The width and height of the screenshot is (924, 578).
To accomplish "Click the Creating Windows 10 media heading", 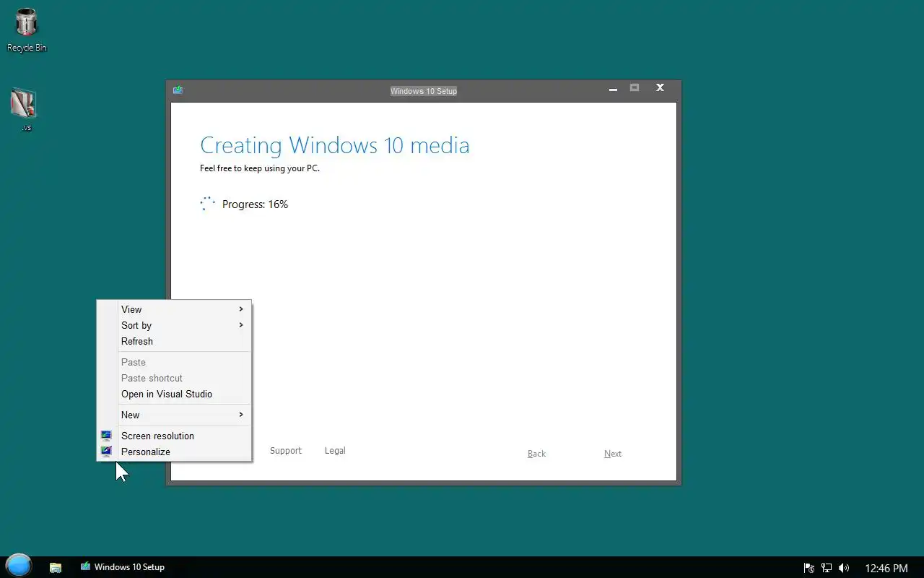I will coord(335,145).
